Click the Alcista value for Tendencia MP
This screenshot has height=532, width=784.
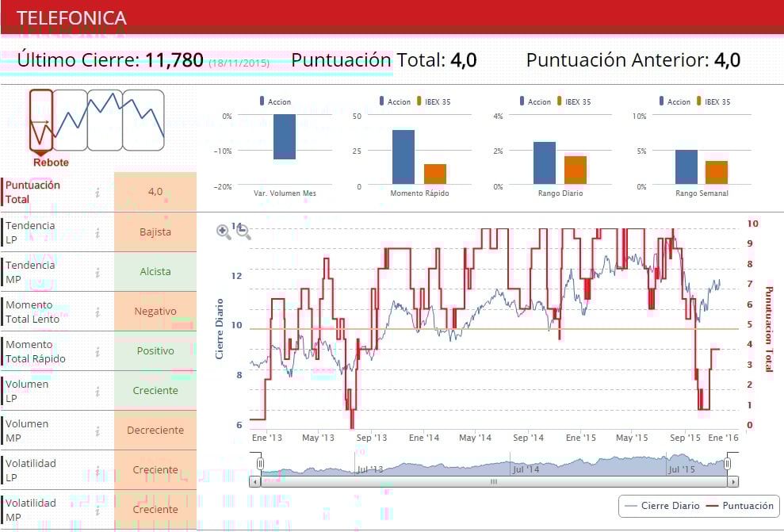coord(155,271)
